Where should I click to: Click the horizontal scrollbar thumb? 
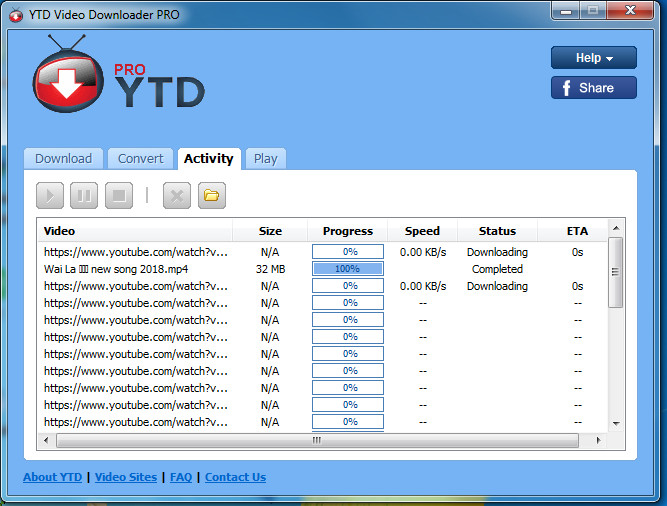317,440
